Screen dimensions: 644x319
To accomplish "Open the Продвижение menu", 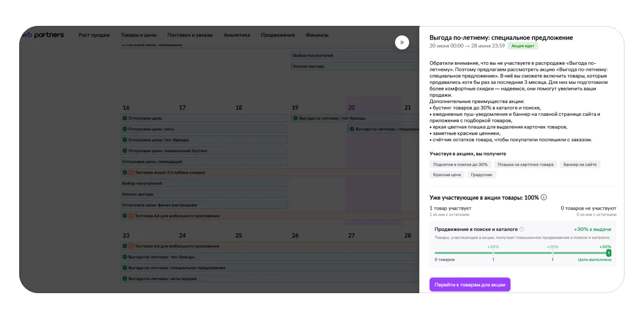I will tap(278, 35).
